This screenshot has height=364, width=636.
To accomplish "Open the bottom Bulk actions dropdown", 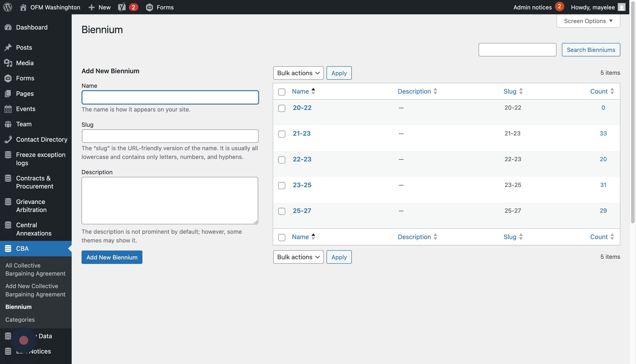I will [298, 257].
